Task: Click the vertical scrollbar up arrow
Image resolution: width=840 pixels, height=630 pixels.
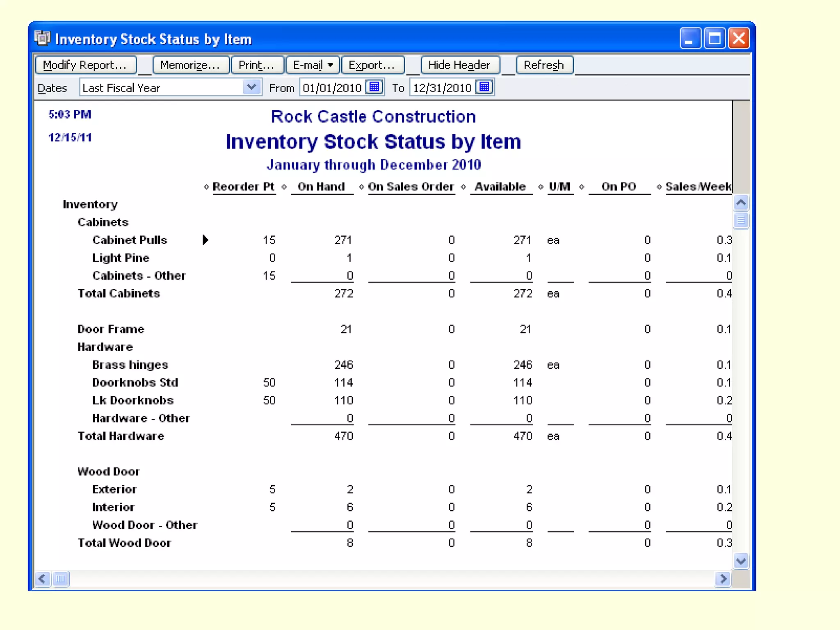Action: click(x=741, y=203)
